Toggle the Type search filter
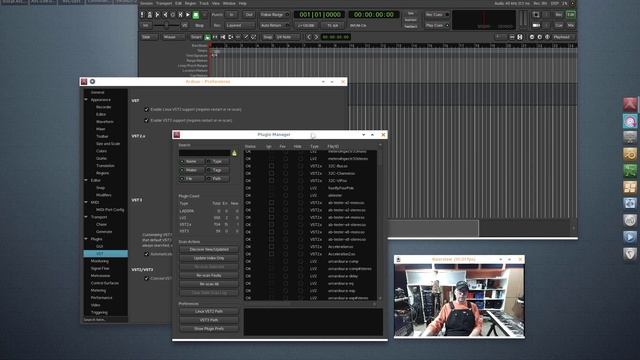This screenshot has height=360, width=640. click(x=217, y=162)
